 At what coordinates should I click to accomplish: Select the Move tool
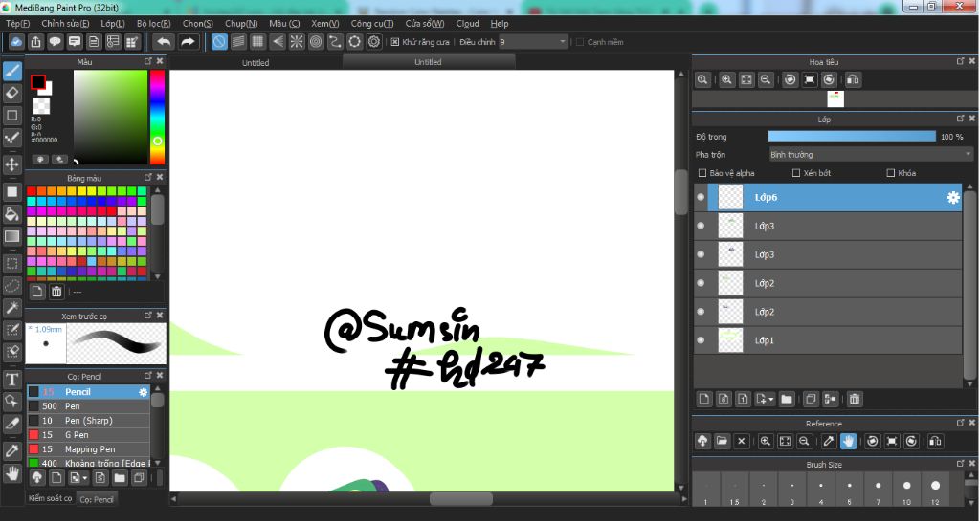click(11, 164)
